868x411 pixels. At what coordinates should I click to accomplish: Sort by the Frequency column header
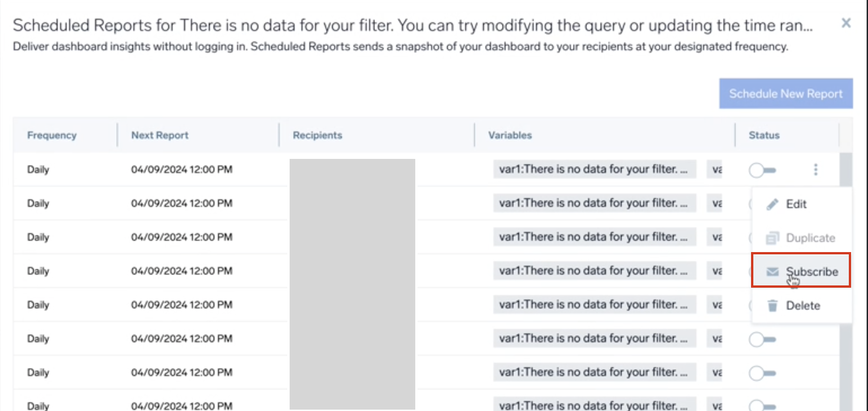pyautogui.click(x=52, y=135)
